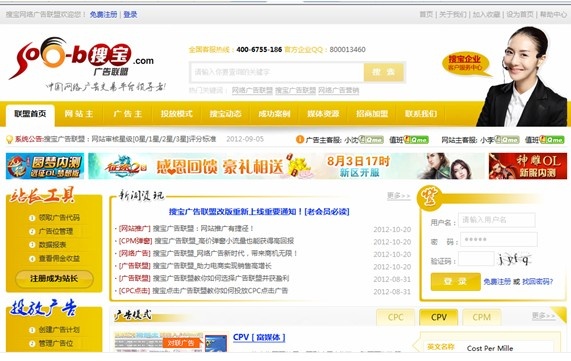Click 管理广告位 in 投放广告

56,343
